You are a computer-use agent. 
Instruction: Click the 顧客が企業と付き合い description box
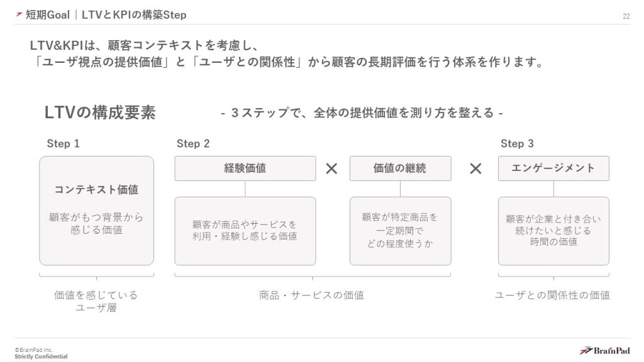pyautogui.click(x=553, y=231)
